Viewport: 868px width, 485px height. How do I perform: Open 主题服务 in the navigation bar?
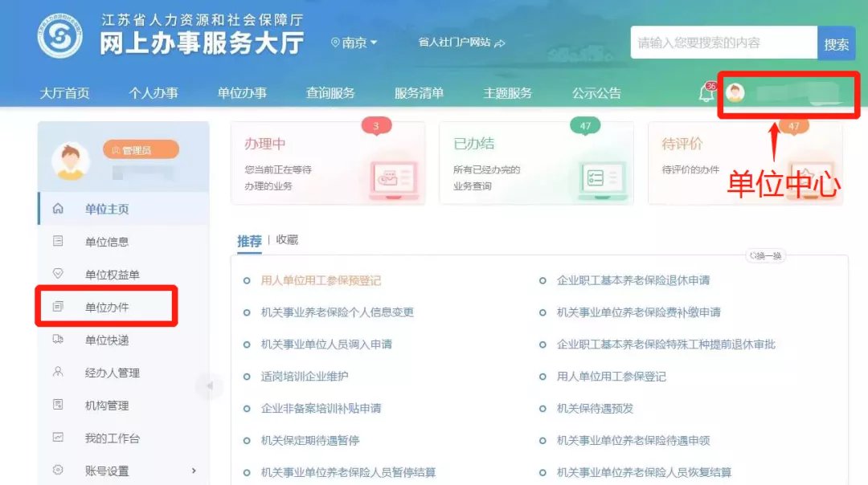[508, 93]
